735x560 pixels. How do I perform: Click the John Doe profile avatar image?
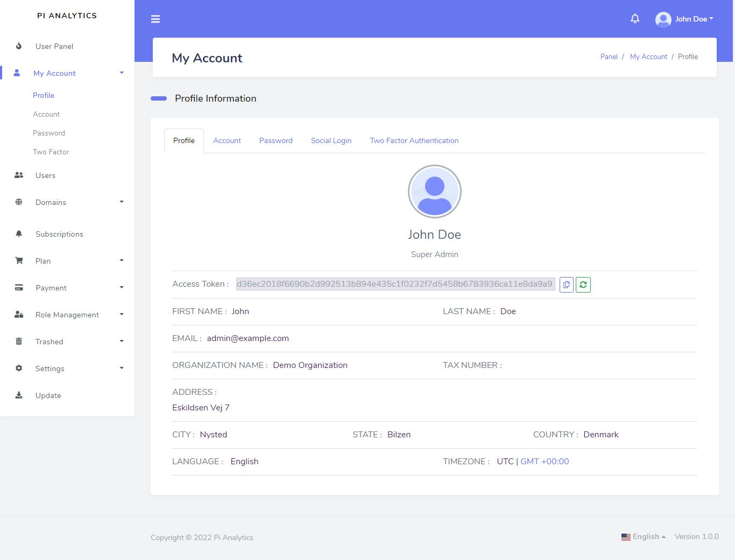pyautogui.click(x=434, y=192)
